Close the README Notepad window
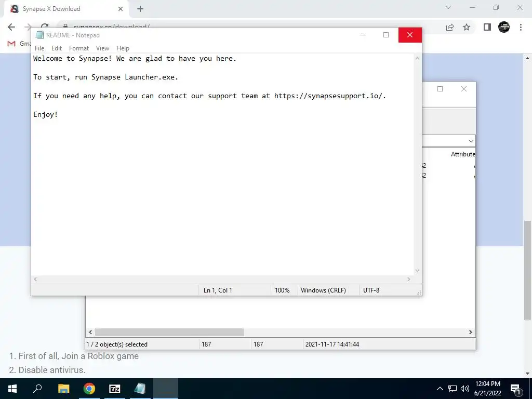 [410, 35]
